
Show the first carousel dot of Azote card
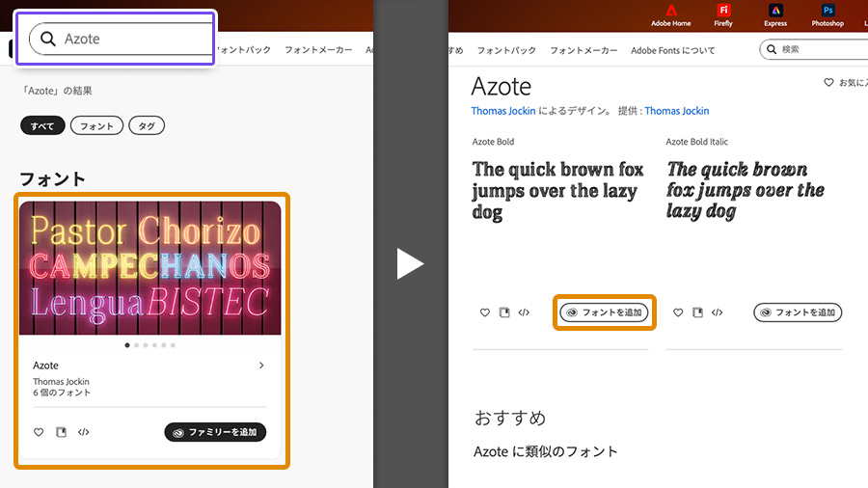click(x=127, y=345)
